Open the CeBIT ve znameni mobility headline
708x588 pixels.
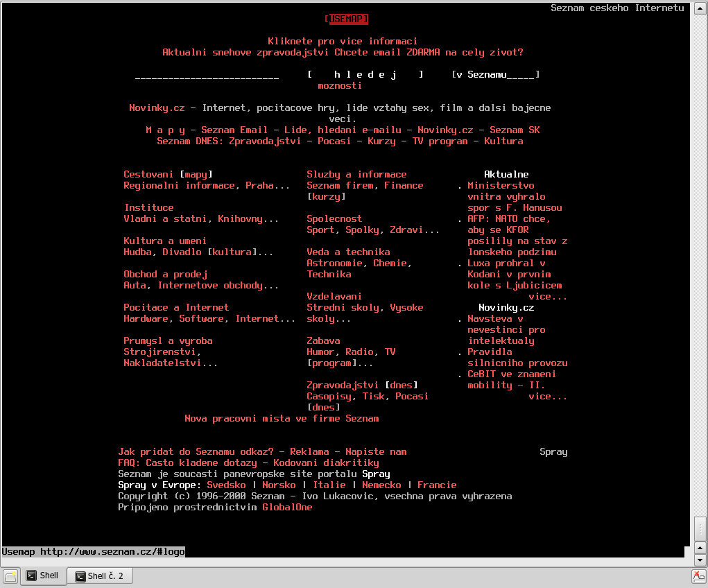(512, 380)
